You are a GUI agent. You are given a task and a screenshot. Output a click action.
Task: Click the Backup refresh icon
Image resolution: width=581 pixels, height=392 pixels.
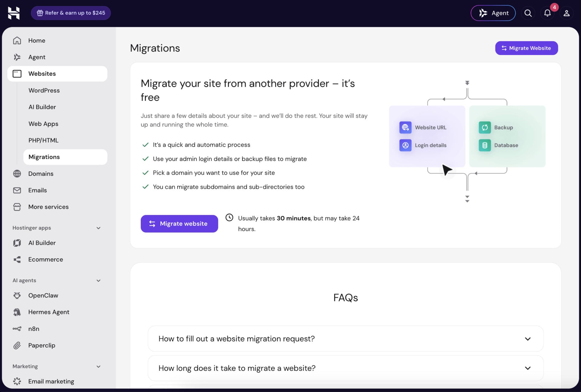(x=484, y=127)
